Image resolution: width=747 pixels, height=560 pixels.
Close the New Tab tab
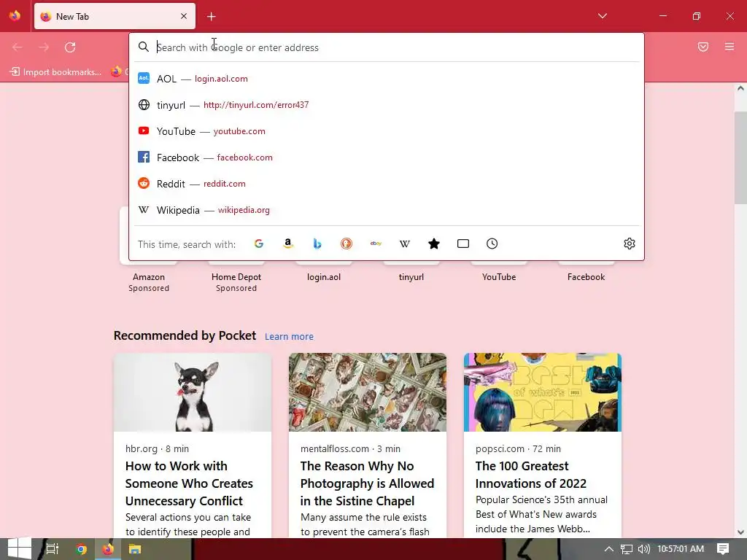coord(184,16)
